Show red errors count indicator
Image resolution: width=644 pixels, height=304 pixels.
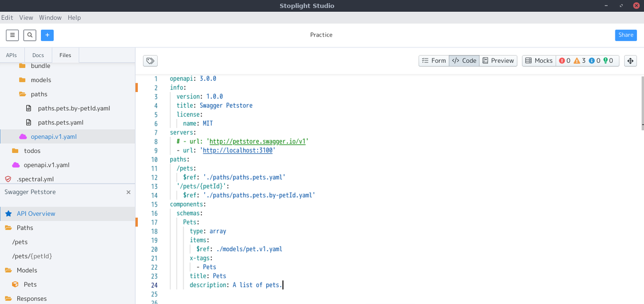pyautogui.click(x=565, y=61)
